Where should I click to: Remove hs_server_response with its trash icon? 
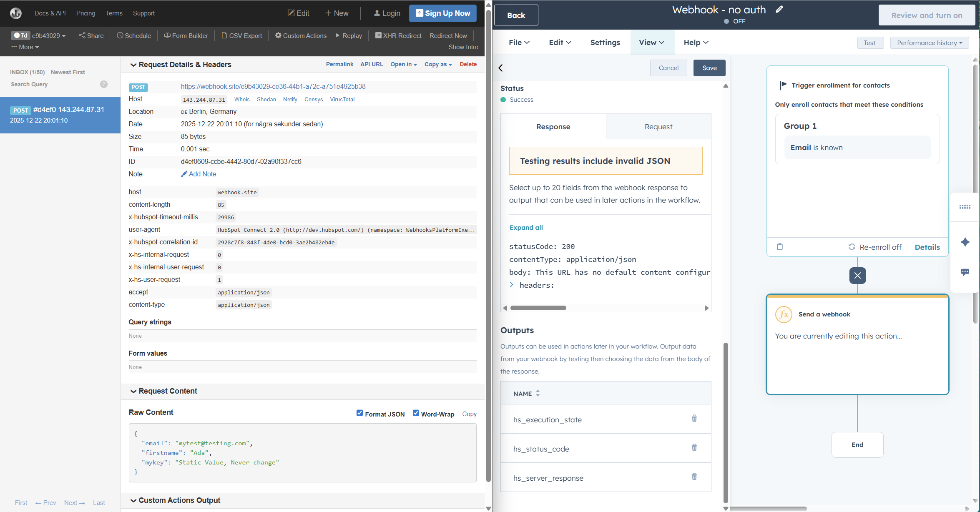[694, 477]
